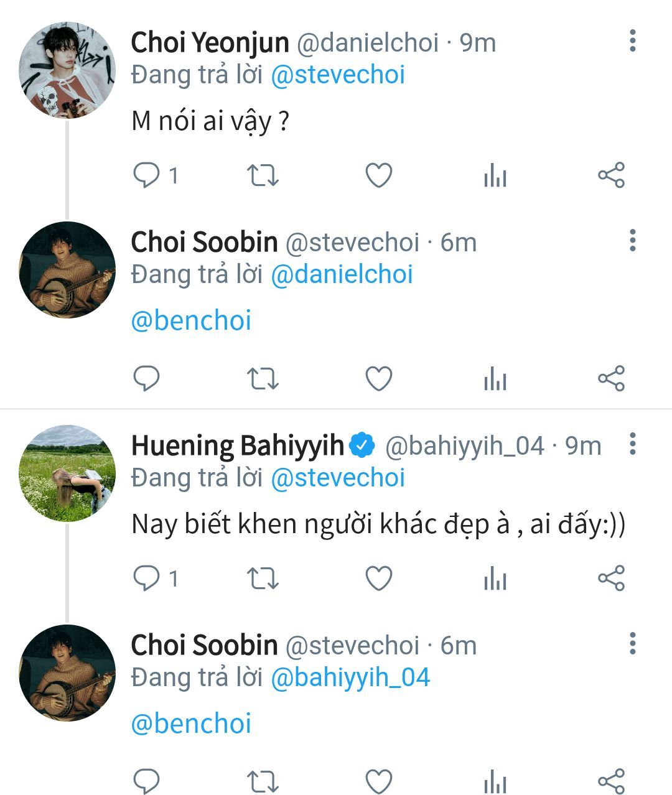Retweet Huening Bahiyyih's tweet
This screenshot has height=795, width=672.
coord(263,579)
